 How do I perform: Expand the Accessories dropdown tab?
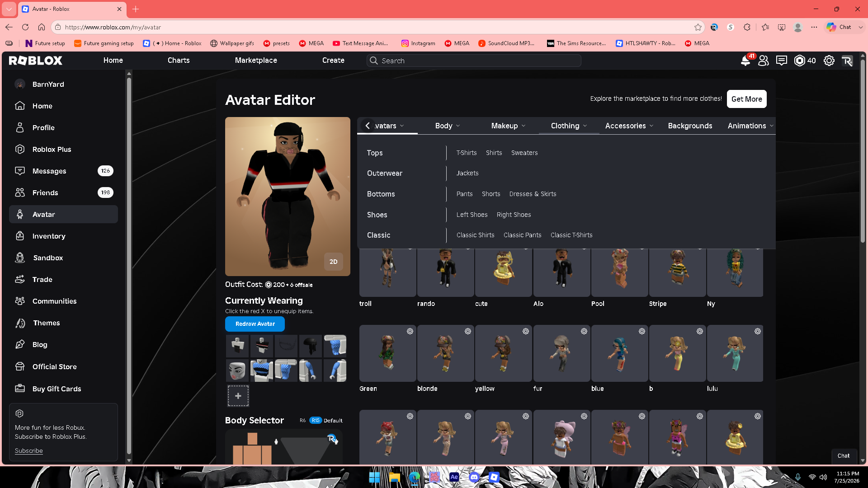pos(629,126)
